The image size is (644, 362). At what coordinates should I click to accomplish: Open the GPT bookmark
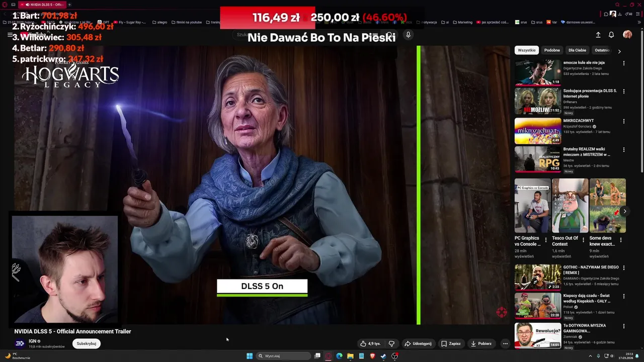103,22
